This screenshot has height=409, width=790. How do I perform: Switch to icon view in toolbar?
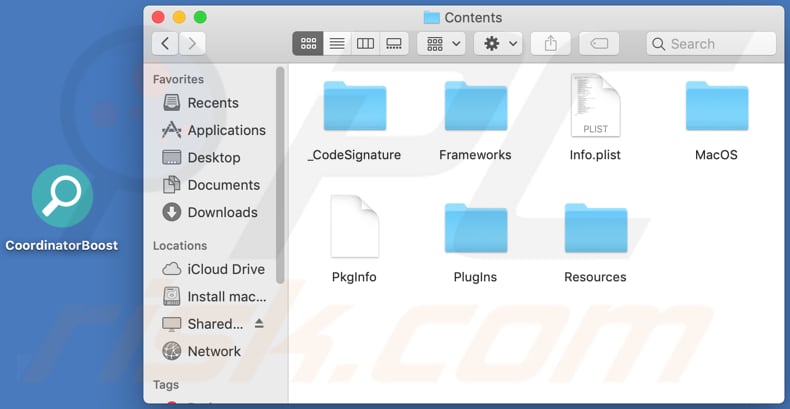click(x=308, y=44)
